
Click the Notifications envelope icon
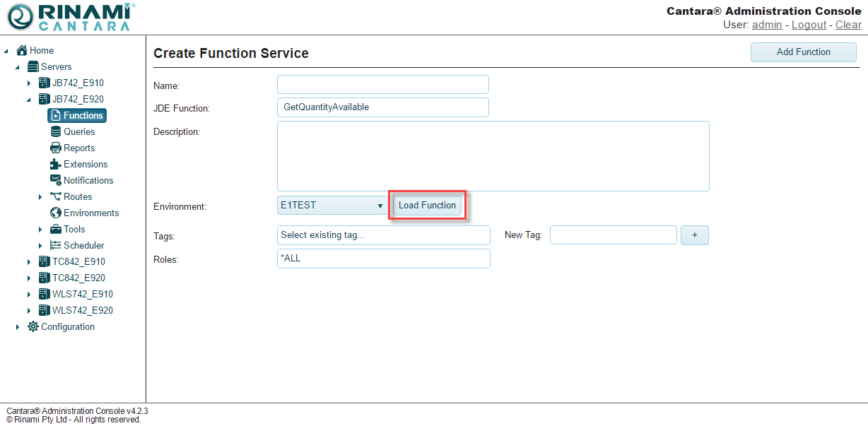(x=56, y=180)
